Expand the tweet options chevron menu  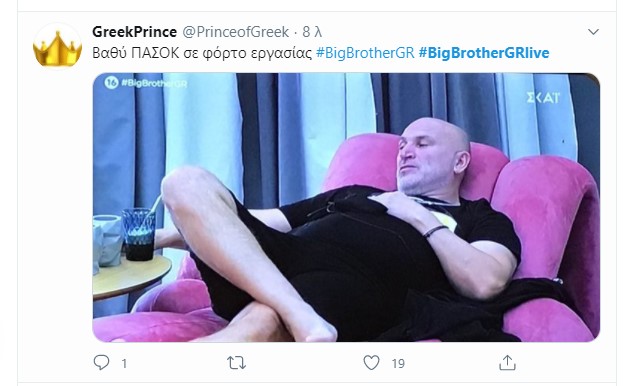click(x=593, y=32)
